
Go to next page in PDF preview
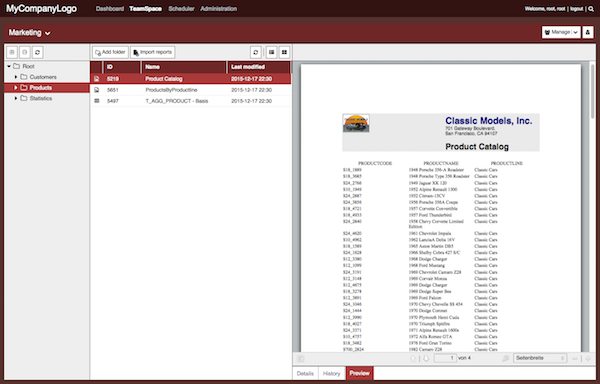(x=426, y=358)
